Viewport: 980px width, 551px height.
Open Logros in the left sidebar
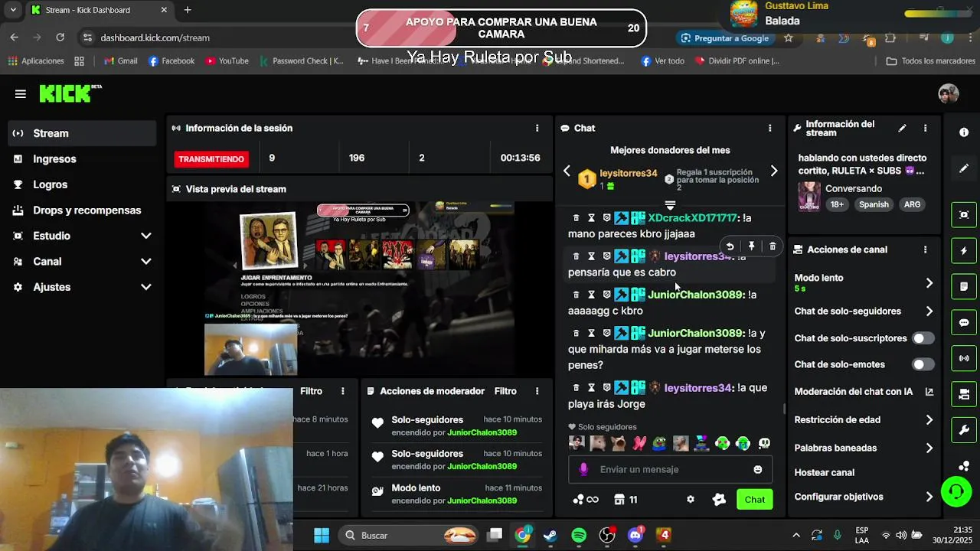click(x=82, y=184)
